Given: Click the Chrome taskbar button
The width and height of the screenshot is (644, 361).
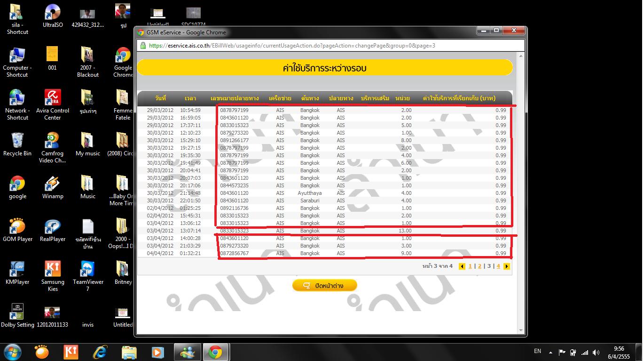Looking at the screenshot, I should [215, 352].
